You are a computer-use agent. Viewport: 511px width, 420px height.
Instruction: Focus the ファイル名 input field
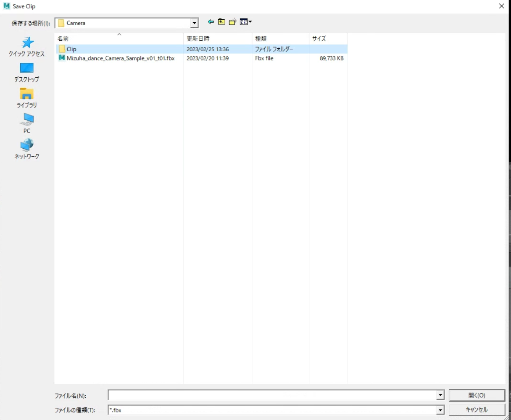click(x=272, y=395)
